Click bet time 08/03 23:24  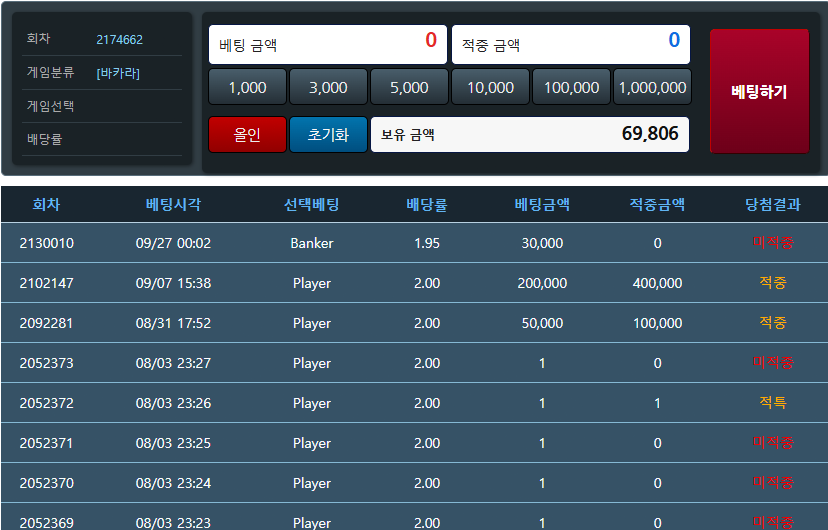[x=173, y=483]
